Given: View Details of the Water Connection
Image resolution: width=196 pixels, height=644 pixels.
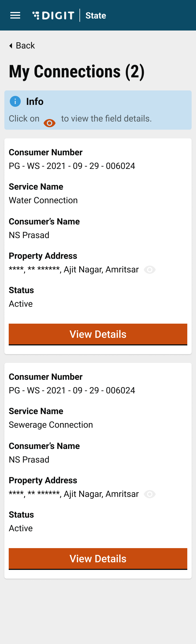Looking at the screenshot, I should [x=98, y=334].
